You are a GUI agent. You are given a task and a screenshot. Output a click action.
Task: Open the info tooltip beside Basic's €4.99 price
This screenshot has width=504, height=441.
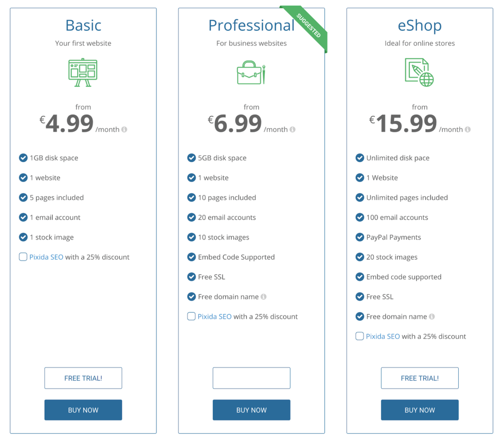pyautogui.click(x=124, y=129)
